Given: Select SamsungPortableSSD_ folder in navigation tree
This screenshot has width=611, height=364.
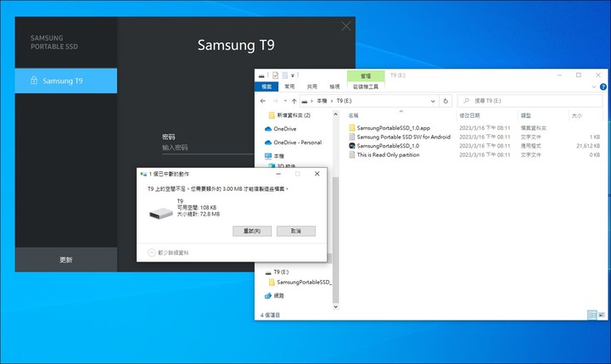Looking at the screenshot, I should [x=304, y=283].
